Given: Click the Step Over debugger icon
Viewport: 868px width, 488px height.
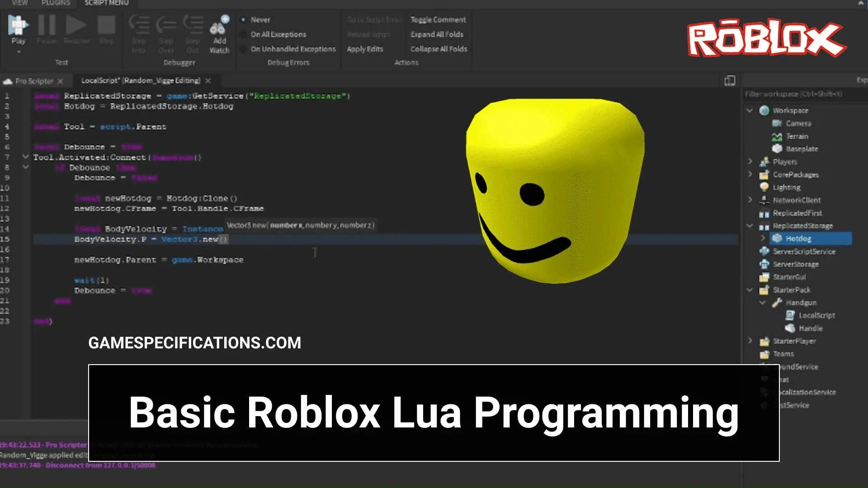Looking at the screenshot, I should [x=166, y=25].
